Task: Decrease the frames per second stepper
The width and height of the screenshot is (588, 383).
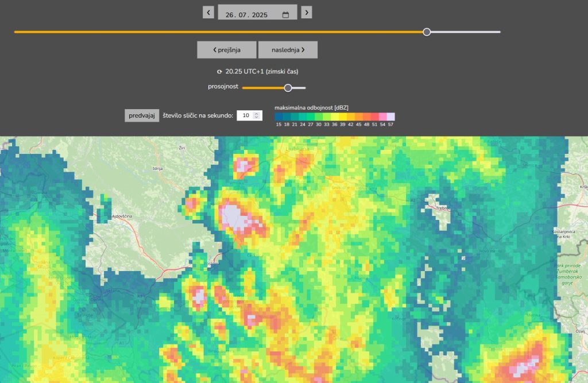Action: click(x=257, y=118)
